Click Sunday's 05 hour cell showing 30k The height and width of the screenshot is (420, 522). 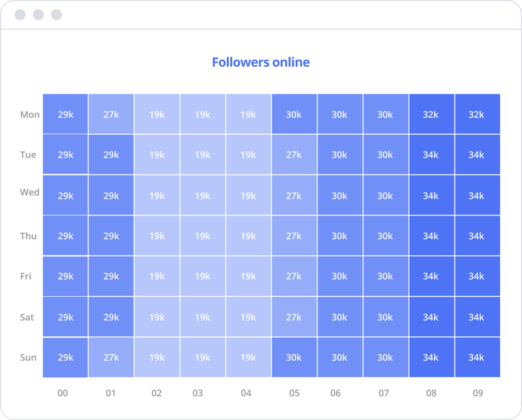tap(294, 357)
